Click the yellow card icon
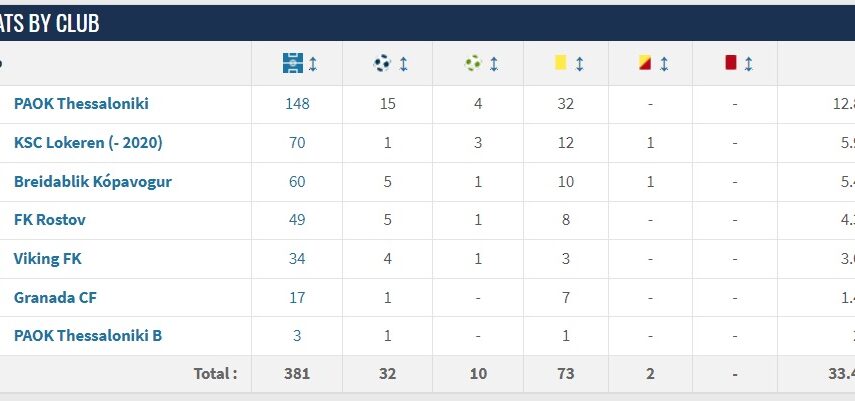The image size is (855, 401). coord(560,63)
